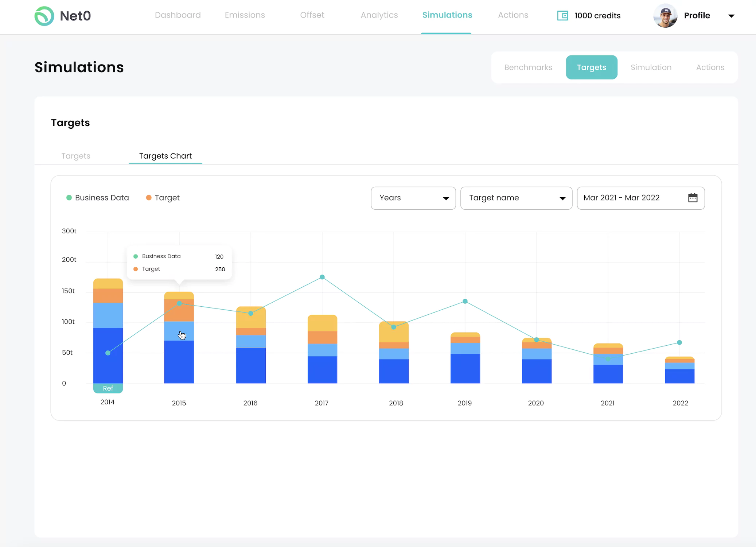Click the 2021 bar dark blue segment
756x547 pixels.
pos(608,374)
